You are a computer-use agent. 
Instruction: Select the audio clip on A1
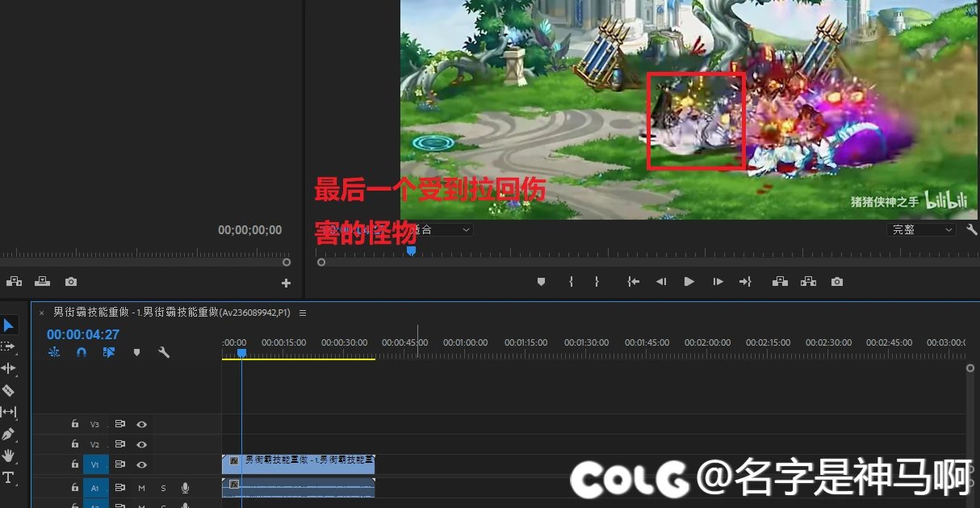pos(299,488)
